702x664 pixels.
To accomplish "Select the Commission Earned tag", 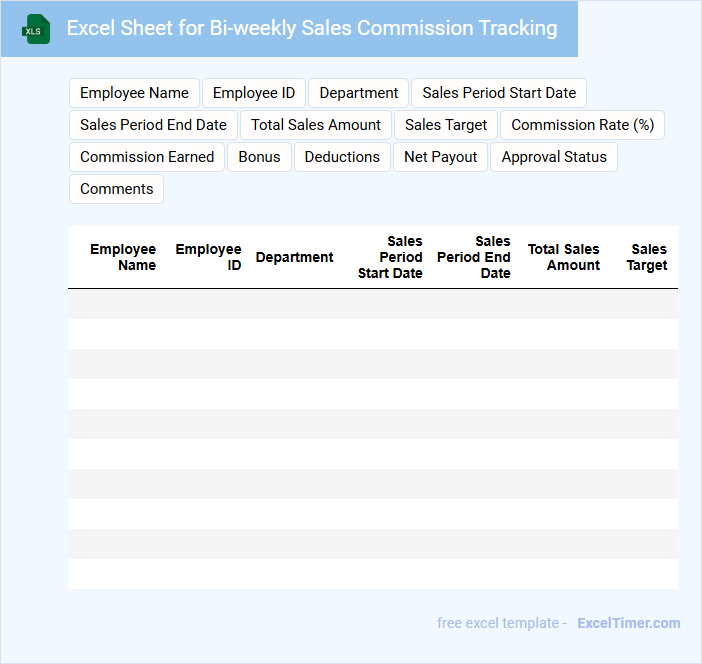I will point(147,157).
